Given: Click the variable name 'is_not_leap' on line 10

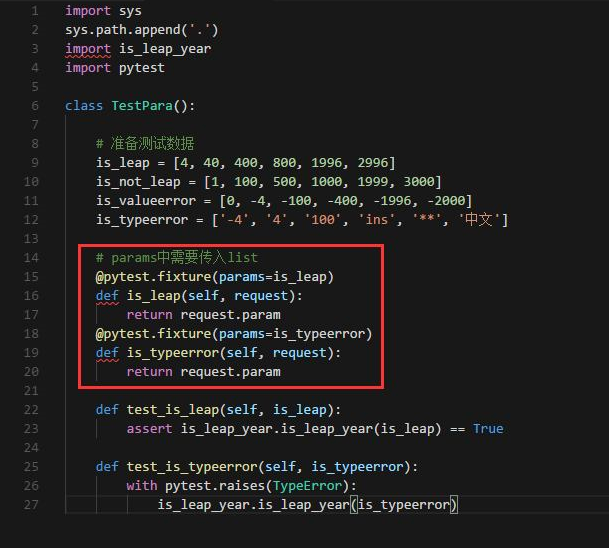Looking at the screenshot, I should pyautogui.click(x=138, y=182).
